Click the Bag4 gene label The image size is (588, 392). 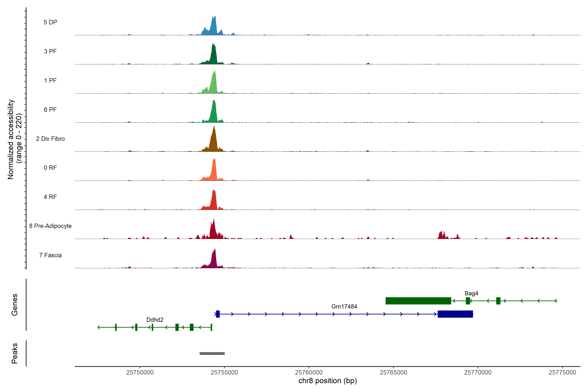(471, 293)
